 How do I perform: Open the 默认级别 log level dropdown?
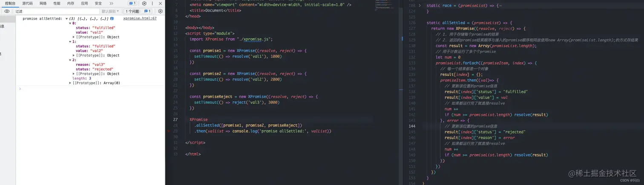pyautogui.click(x=110, y=11)
